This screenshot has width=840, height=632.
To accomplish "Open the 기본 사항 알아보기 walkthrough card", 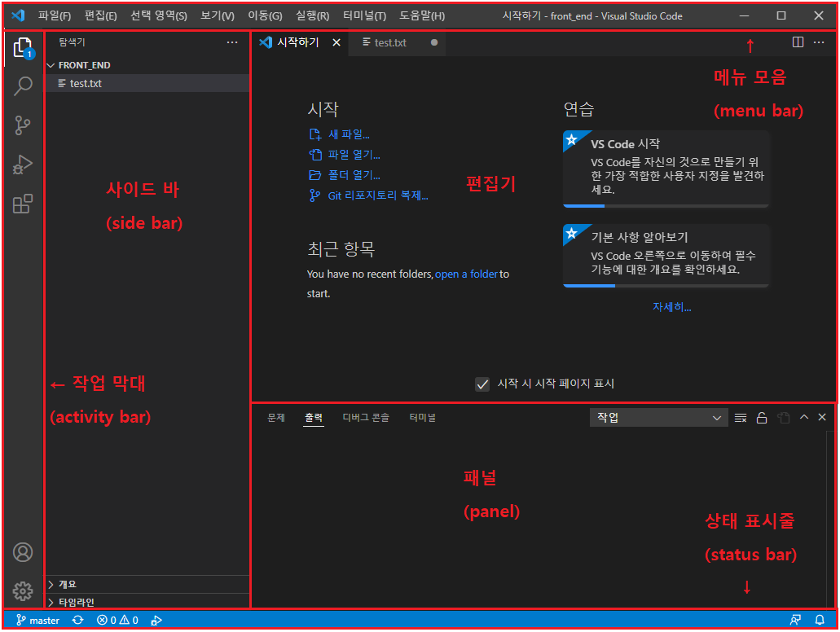I will coord(666,256).
